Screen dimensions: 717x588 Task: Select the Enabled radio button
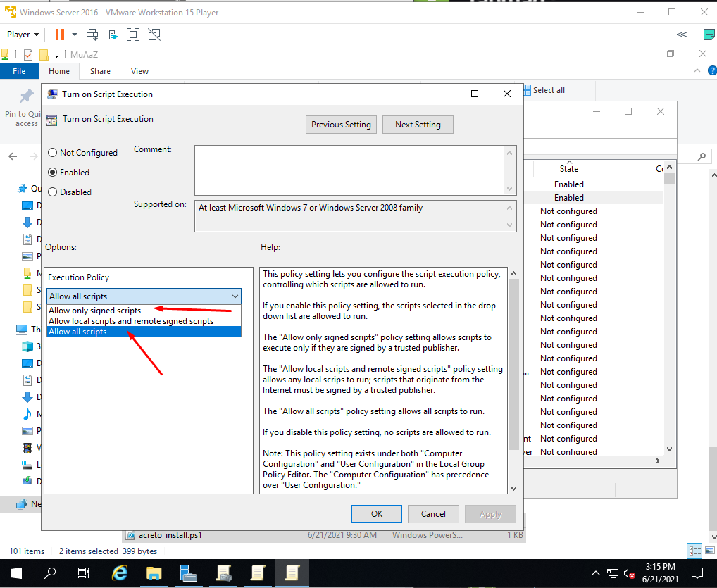click(53, 173)
